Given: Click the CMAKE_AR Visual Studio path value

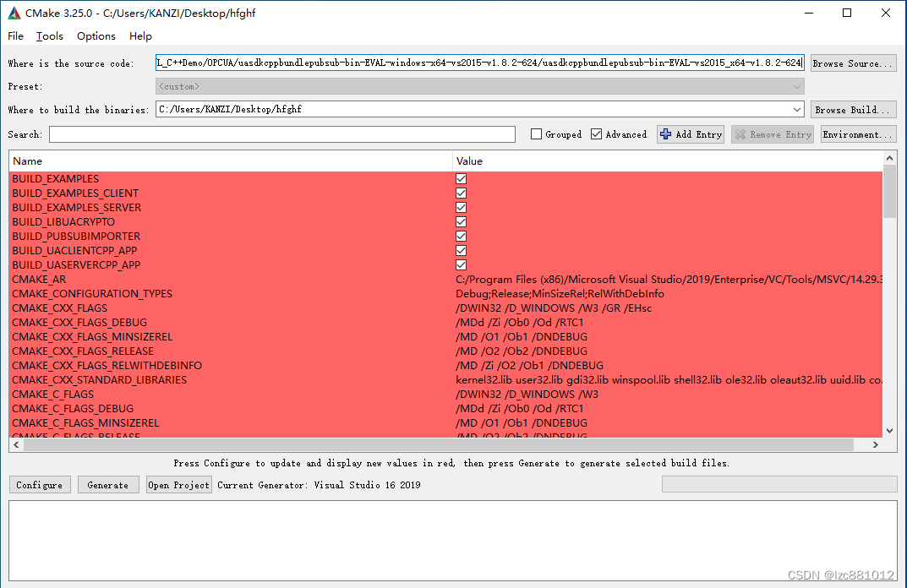Looking at the screenshot, I should [669, 280].
